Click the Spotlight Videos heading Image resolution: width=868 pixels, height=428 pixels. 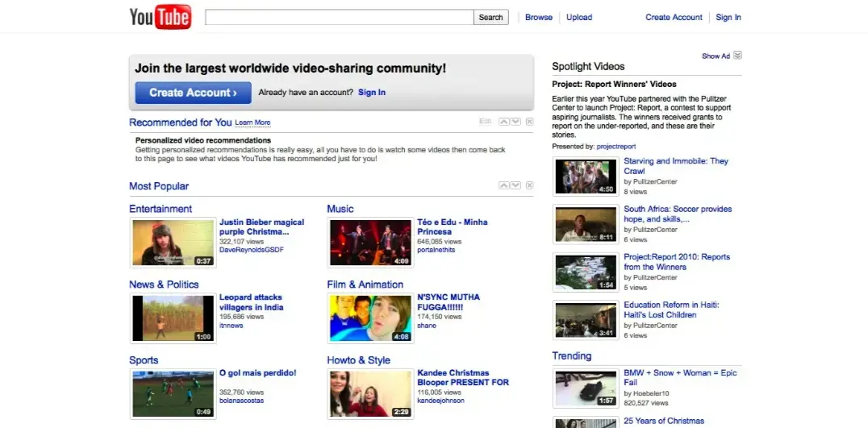point(588,66)
